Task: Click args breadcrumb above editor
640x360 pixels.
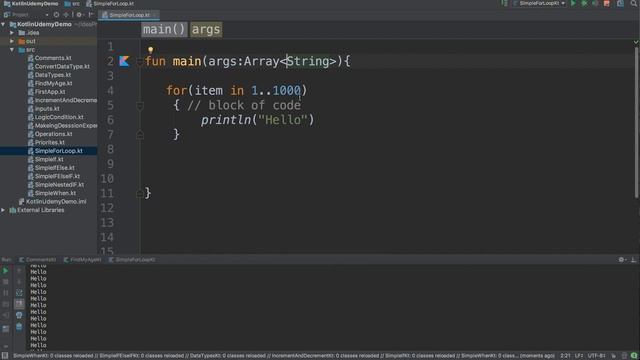Action: click(206, 29)
